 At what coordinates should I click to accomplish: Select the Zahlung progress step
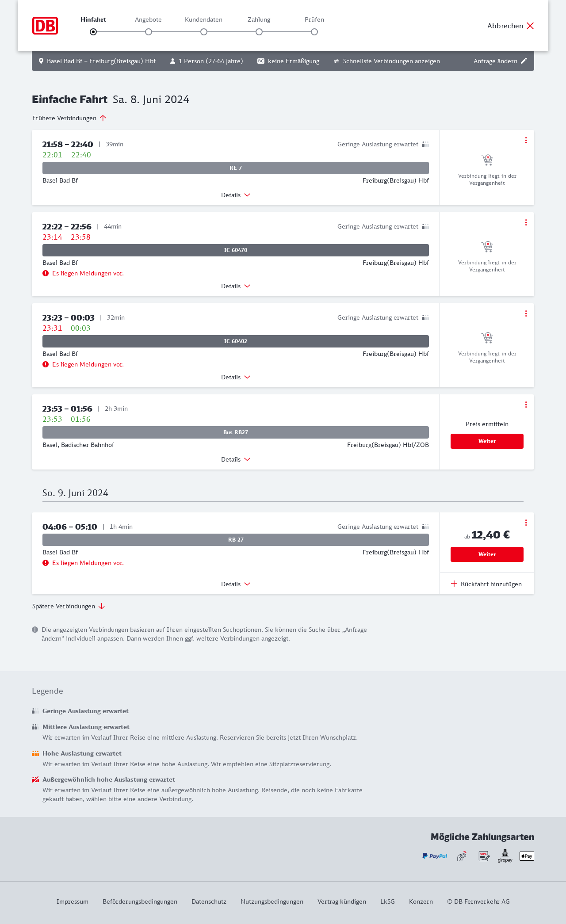pyautogui.click(x=259, y=31)
